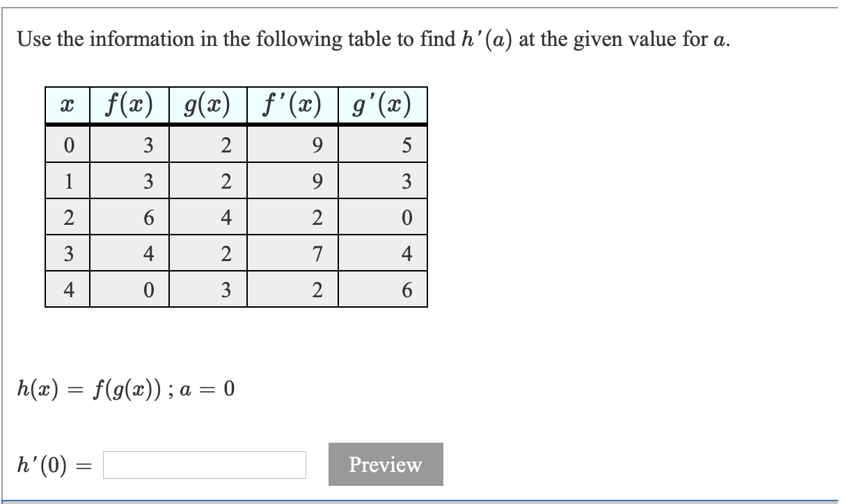Screen dimensions: 845x504
Task: Click the f'(1) value 9 in the table
Action: [x=317, y=180]
